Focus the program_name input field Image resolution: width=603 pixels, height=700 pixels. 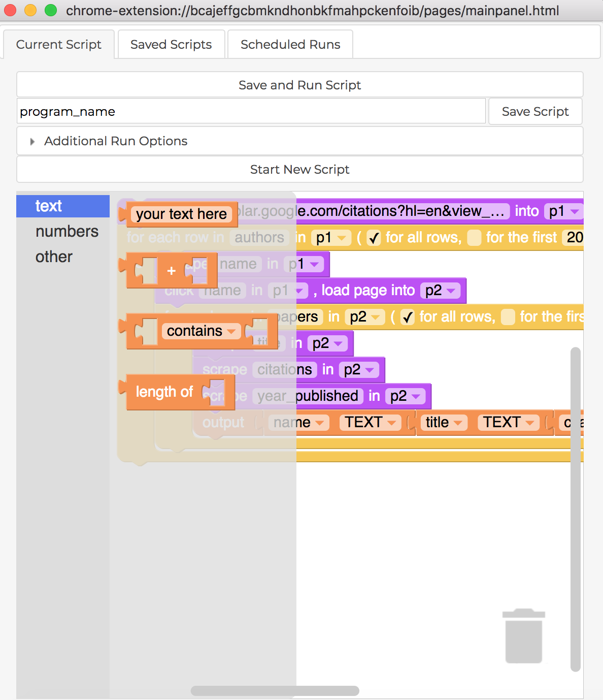pos(251,111)
